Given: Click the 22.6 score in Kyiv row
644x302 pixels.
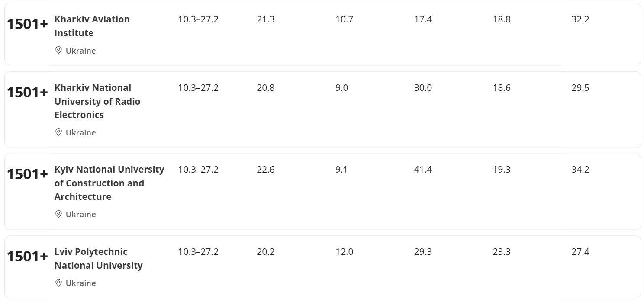Looking at the screenshot, I should pyautogui.click(x=265, y=170).
